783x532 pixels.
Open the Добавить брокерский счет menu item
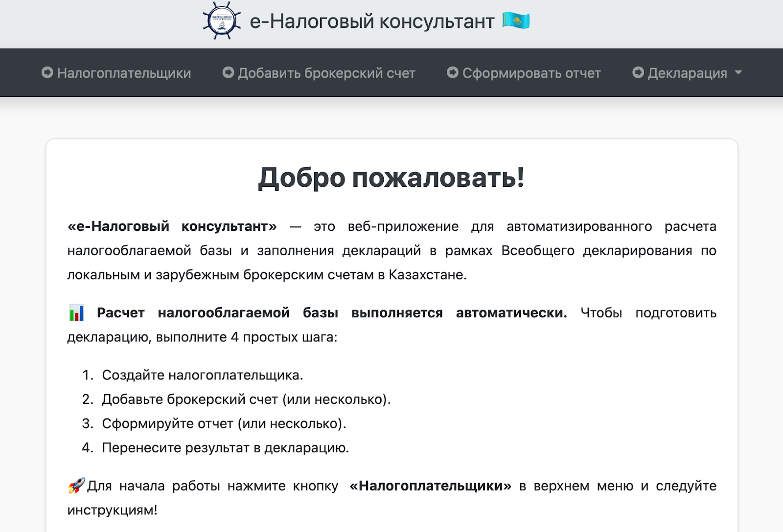(x=326, y=73)
